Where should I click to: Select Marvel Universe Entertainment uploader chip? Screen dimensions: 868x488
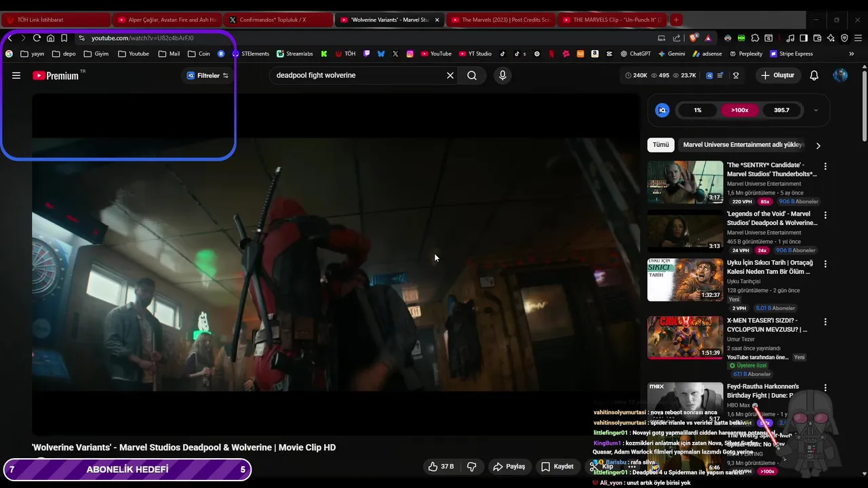(743, 144)
